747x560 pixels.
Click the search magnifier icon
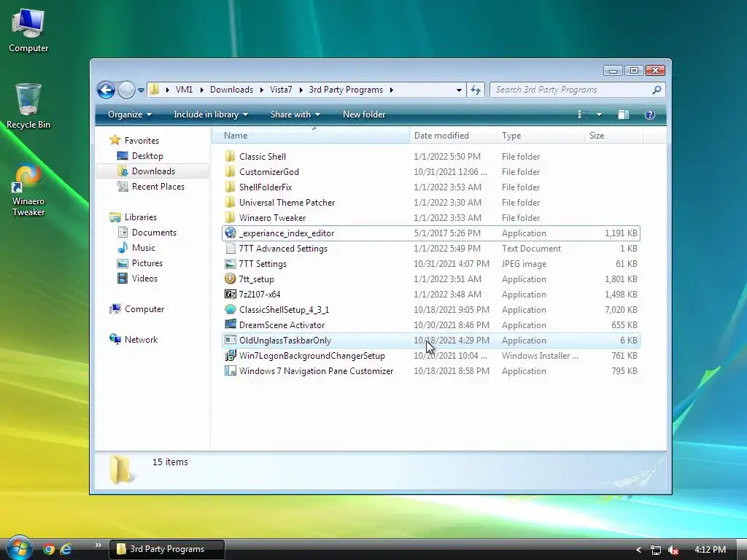[657, 90]
